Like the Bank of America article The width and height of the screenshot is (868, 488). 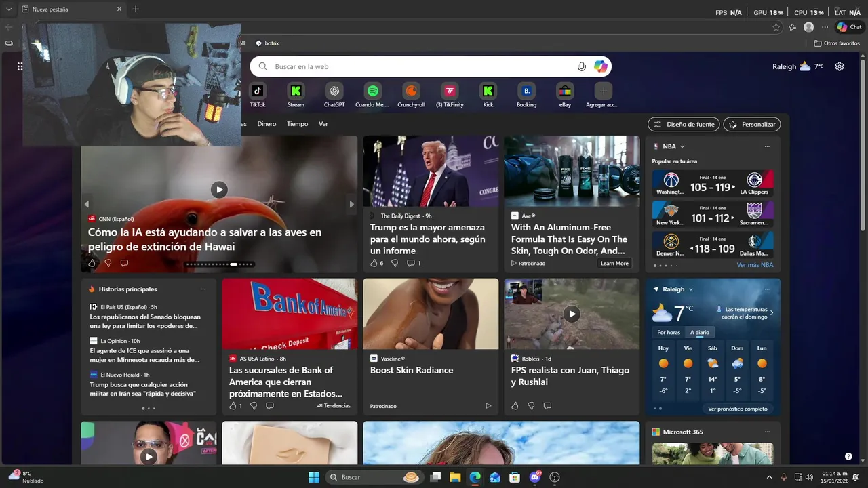coord(233,406)
